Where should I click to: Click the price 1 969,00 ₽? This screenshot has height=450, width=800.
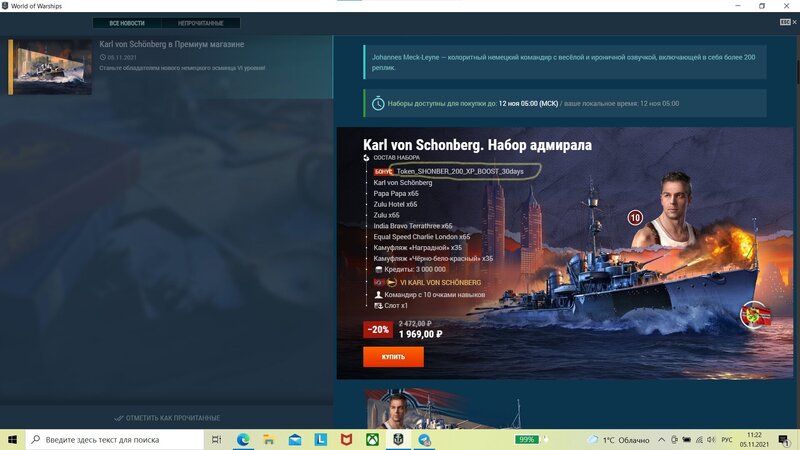point(420,334)
